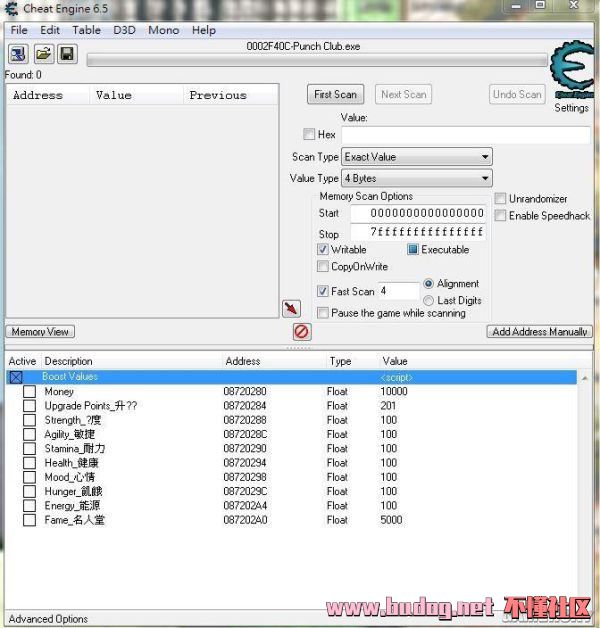The image size is (600, 628).
Task: Toggle the Executable checkbox
Action: click(x=413, y=249)
